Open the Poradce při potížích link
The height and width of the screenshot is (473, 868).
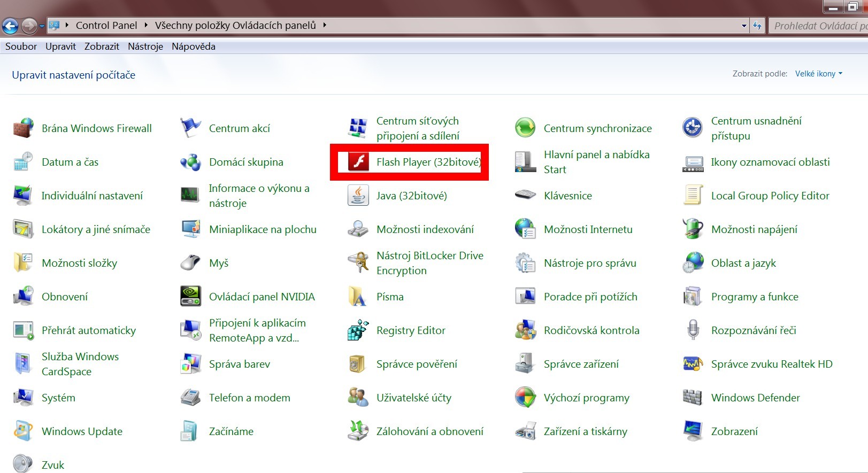[590, 297]
